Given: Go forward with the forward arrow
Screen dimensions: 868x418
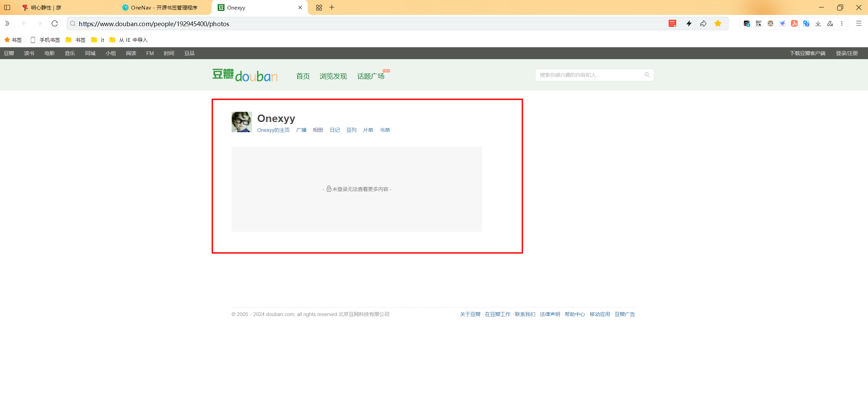Looking at the screenshot, I should (39, 23).
